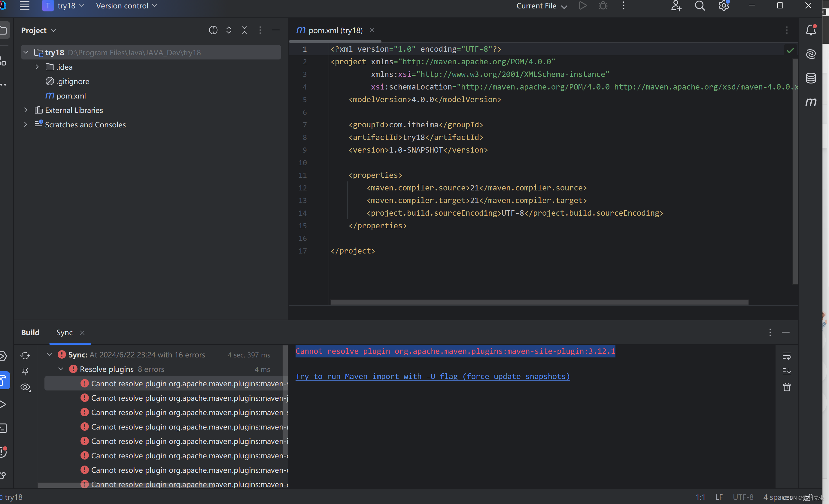The width and height of the screenshot is (829, 504).
Task: Open the Notifications bell
Action: [811, 30]
